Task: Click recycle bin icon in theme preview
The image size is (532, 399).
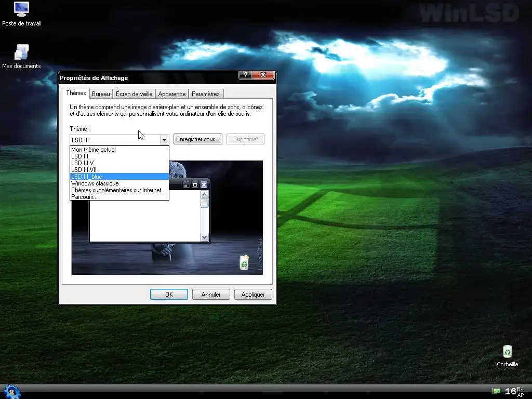Action: 244,262
